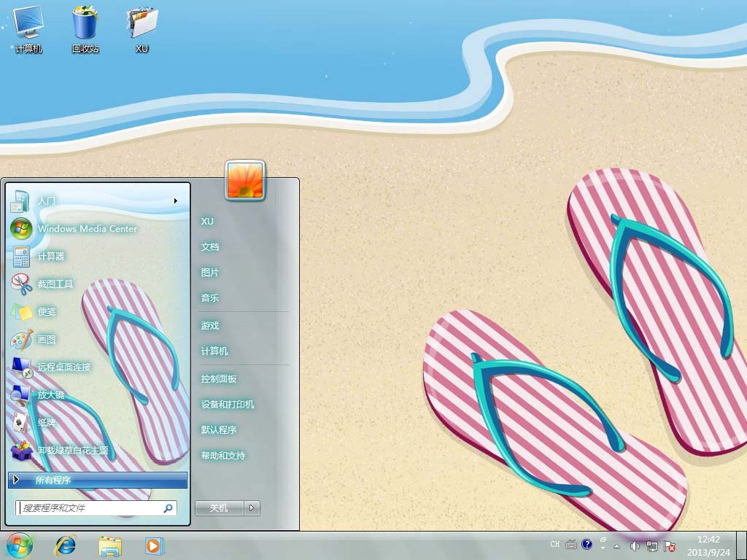Screen dimensions: 747x560
Task: Expand the Getting Started (入门) submenu arrow
Action: point(175,201)
